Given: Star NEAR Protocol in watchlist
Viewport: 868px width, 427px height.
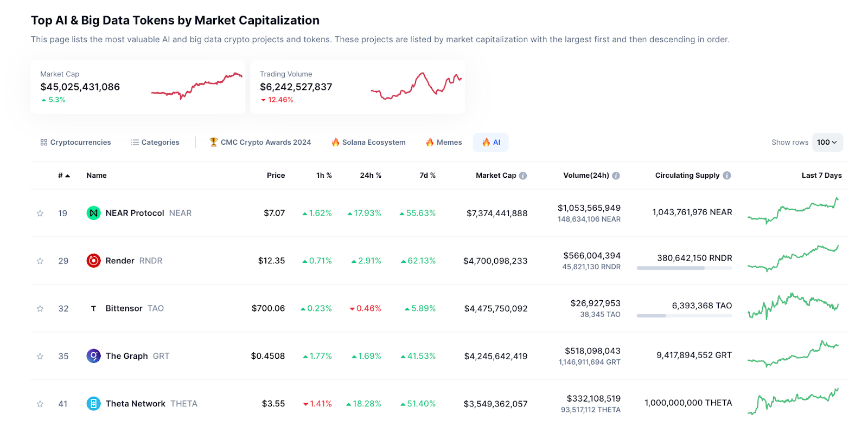Looking at the screenshot, I should pos(40,214).
